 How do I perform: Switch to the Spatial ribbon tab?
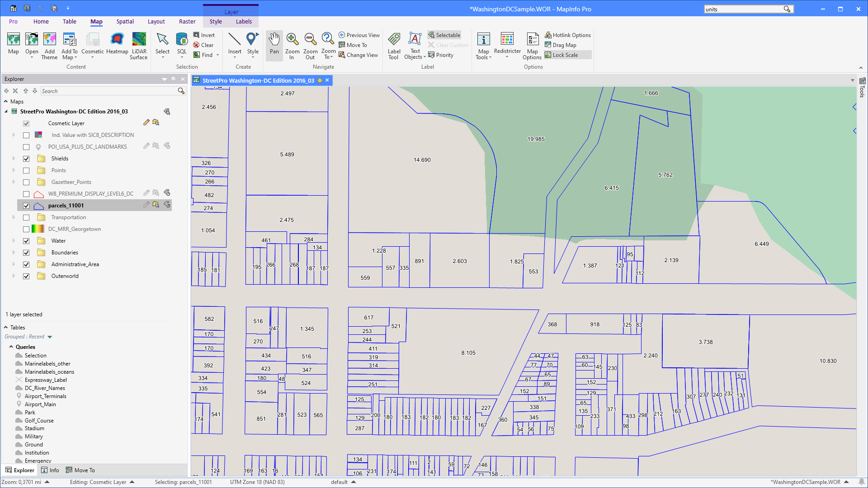[125, 21]
